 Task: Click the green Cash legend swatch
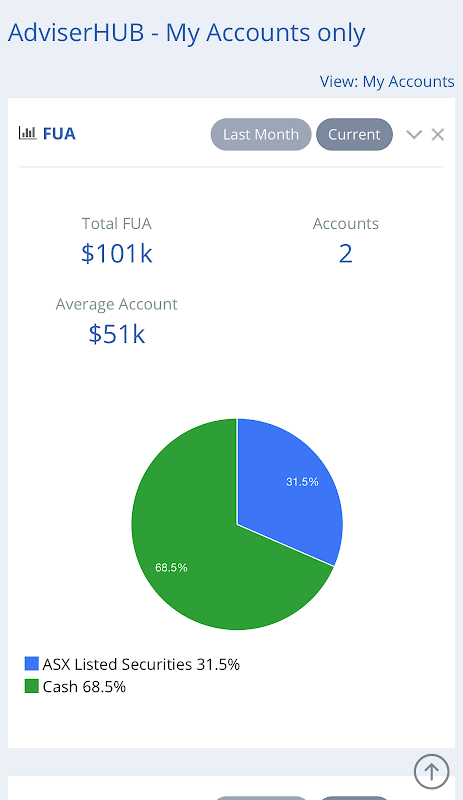coord(32,686)
